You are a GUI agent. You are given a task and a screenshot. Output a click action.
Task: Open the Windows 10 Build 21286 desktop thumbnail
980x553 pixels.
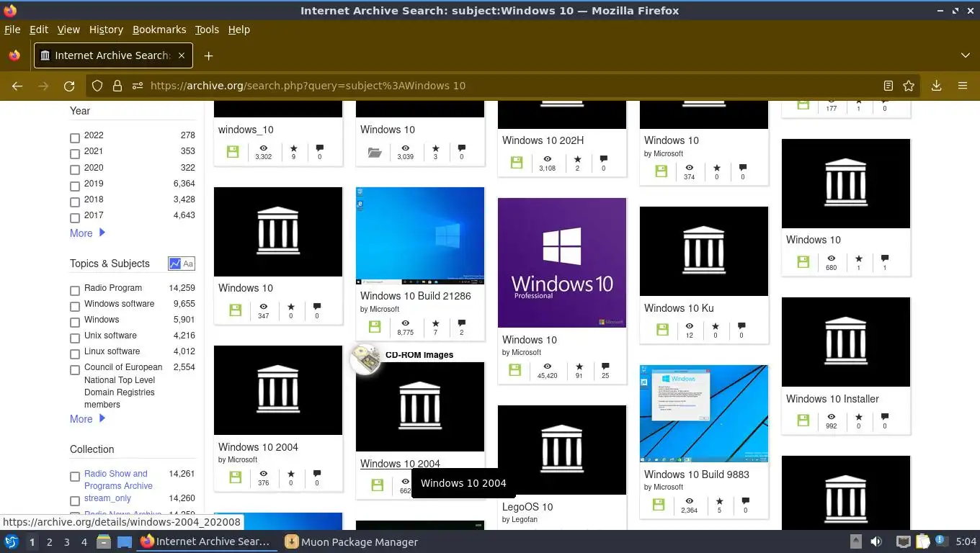[x=420, y=235]
